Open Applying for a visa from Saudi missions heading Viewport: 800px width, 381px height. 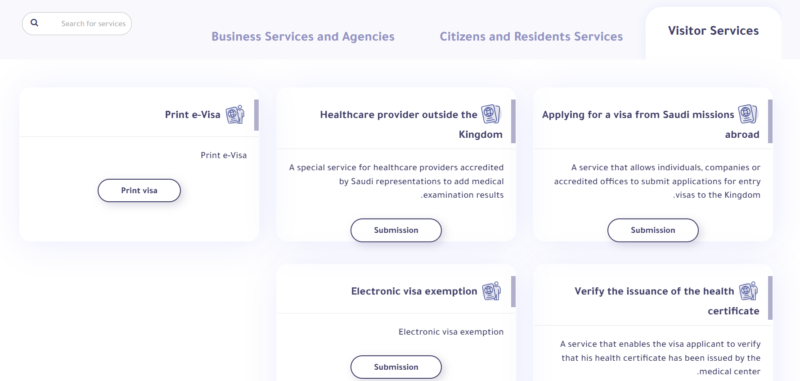pyautogui.click(x=651, y=125)
